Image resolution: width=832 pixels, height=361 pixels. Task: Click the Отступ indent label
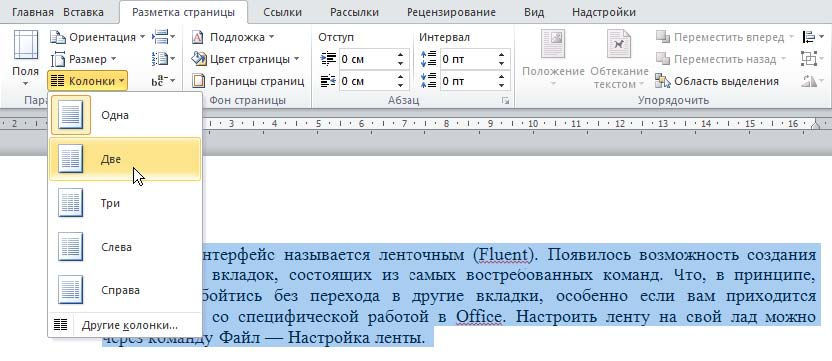[x=335, y=37]
